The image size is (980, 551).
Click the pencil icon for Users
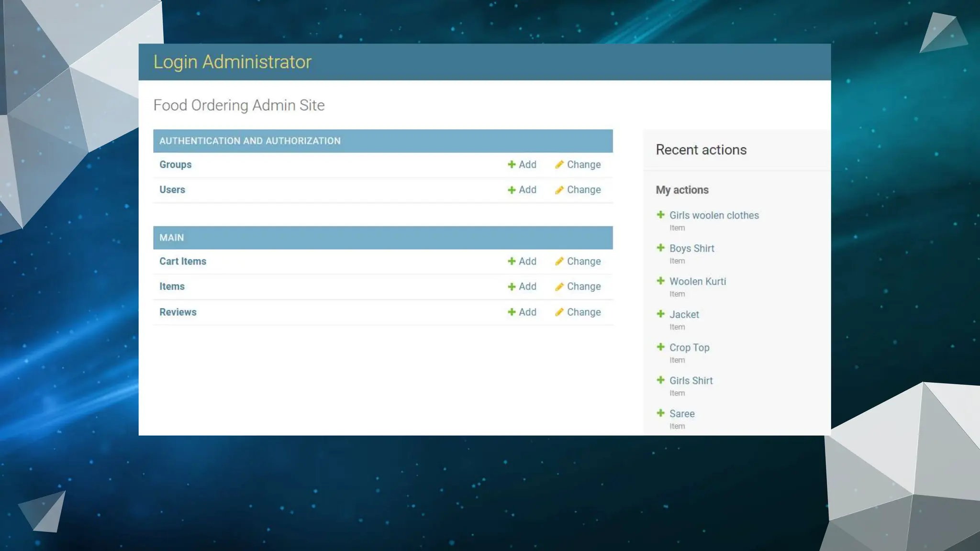(x=559, y=190)
